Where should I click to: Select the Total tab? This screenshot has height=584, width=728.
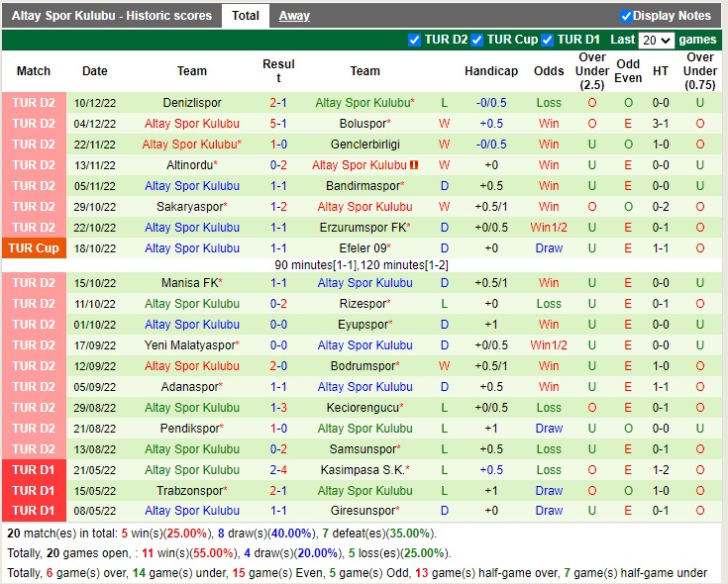(246, 16)
